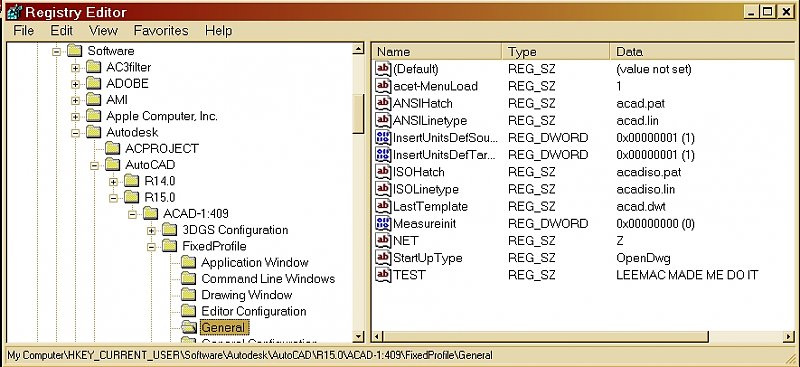800x367 pixels.
Task: Collapse the ACAD-1:409 key
Action: pyautogui.click(x=132, y=214)
